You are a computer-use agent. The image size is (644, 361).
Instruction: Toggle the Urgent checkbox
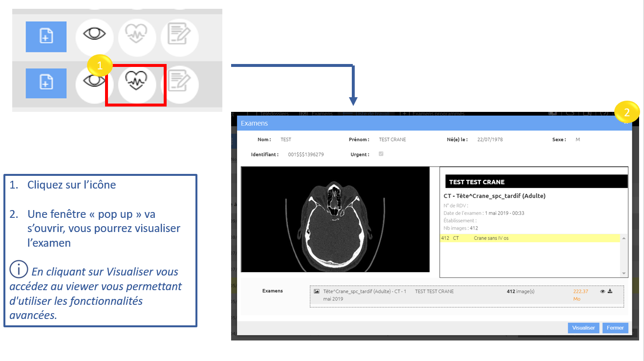coord(381,154)
